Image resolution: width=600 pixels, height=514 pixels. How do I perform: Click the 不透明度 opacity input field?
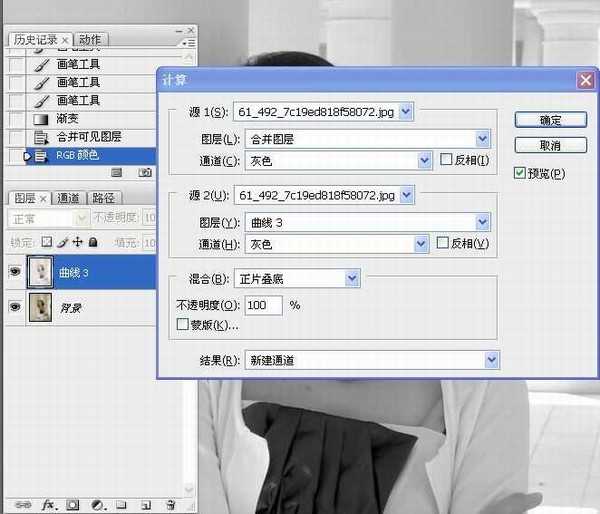pos(263,304)
